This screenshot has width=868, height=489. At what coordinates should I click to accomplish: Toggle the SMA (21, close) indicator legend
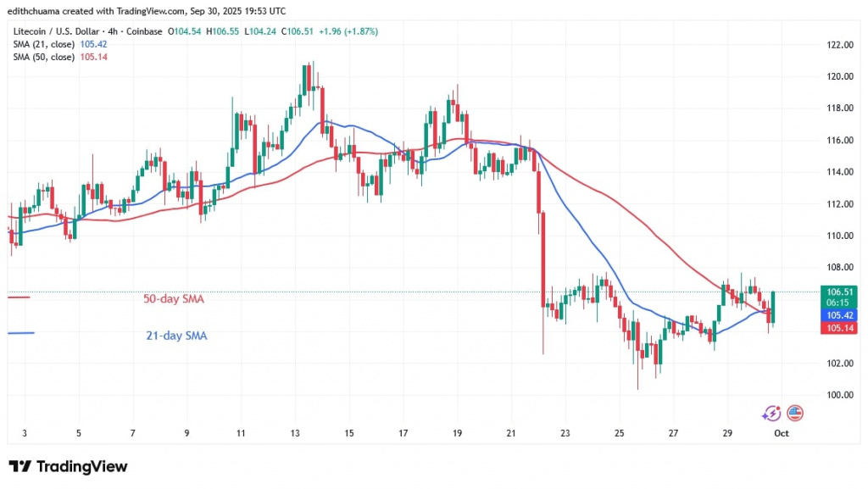(x=46, y=43)
